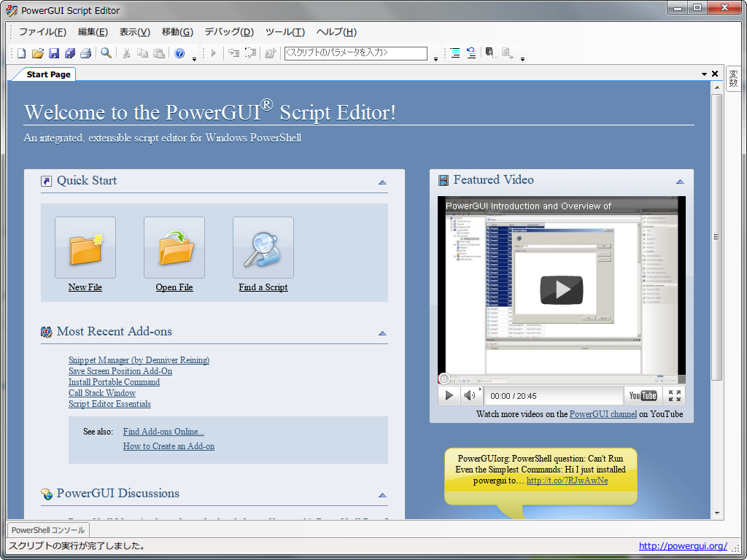Viewport: 747px width, 560px height.
Task: Click the Run script play icon
Action: (214, 52)
